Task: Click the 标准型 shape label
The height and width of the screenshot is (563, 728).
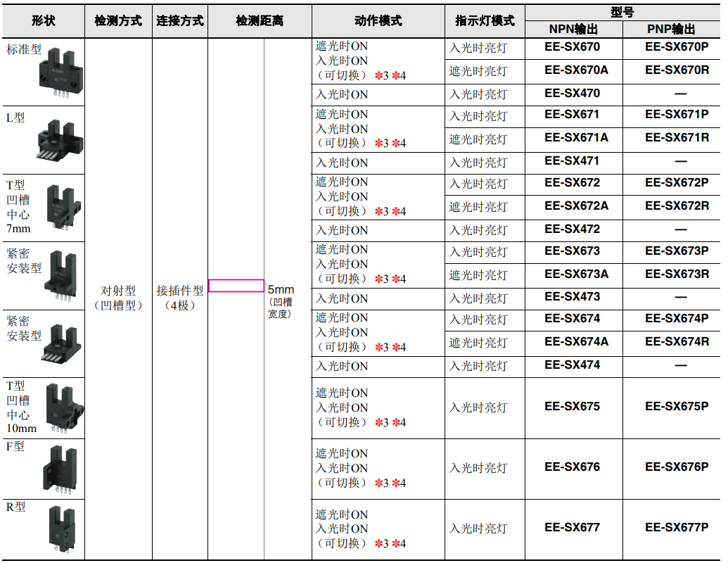Action: 24,49
